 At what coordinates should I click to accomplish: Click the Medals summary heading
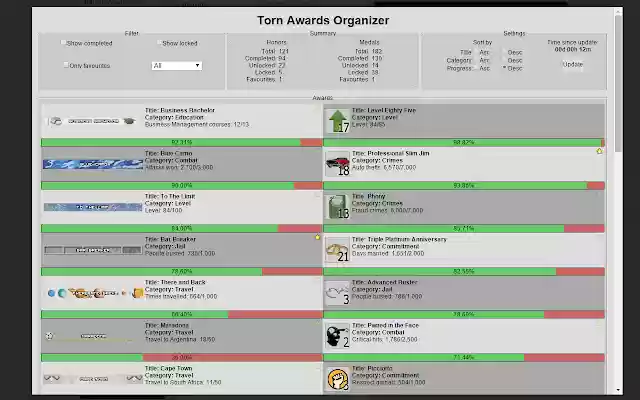369,42
